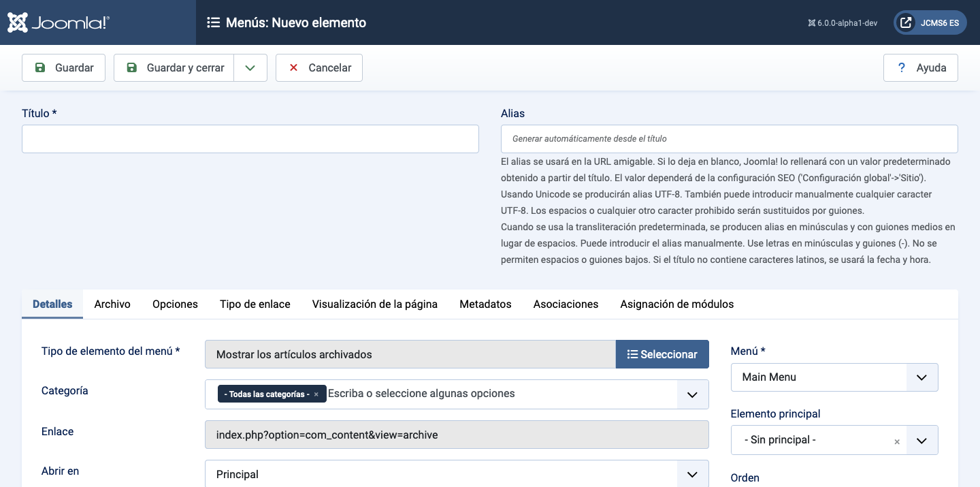The width and height of the screenshot is (980, 487).
Task: Focus the Título input field
Action: coord(250,139)
